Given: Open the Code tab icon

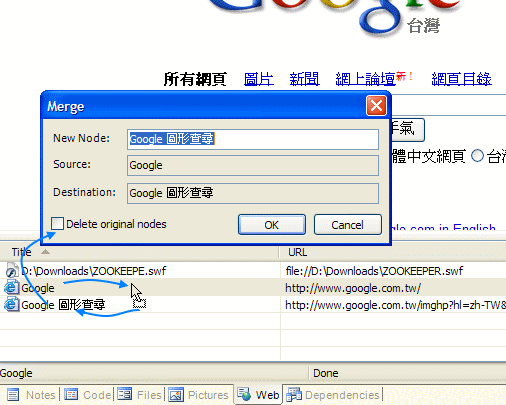Looking at the screenshot, I should pos(71,395).
